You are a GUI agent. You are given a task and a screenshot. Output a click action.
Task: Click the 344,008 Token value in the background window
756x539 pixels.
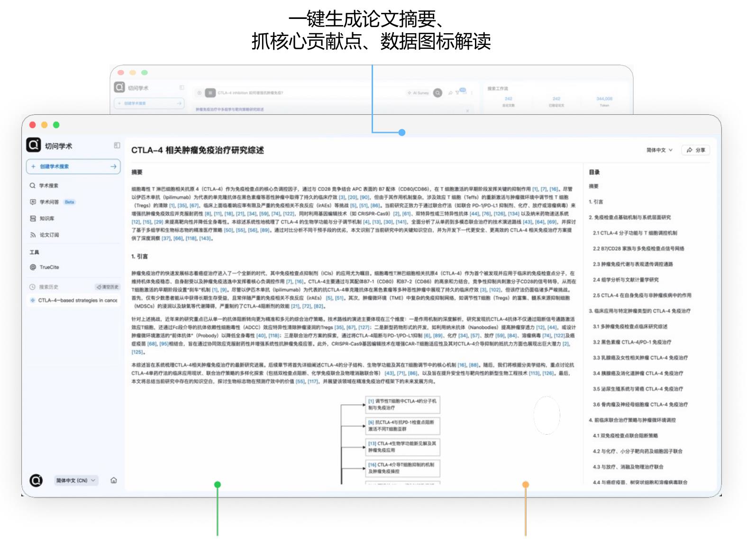604,99
